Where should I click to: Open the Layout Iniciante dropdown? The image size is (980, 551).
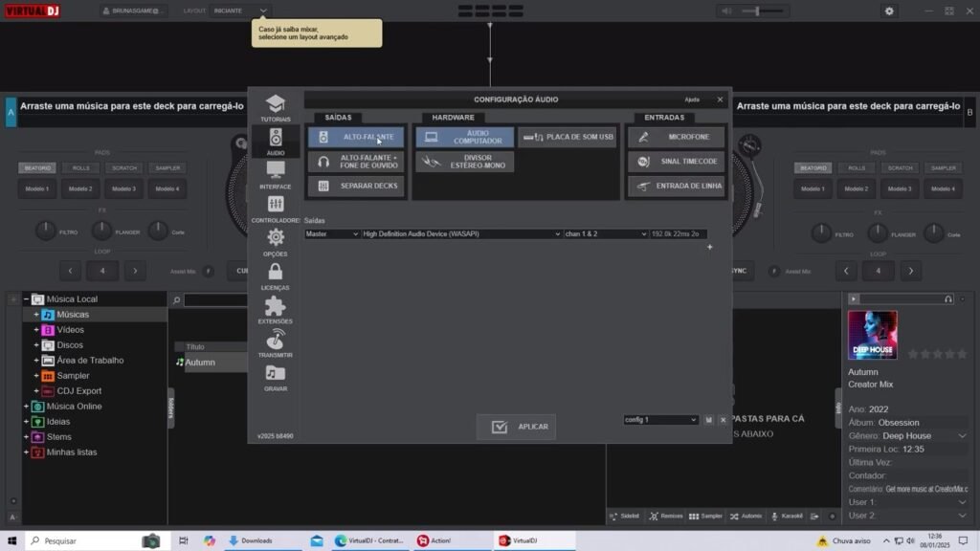tap(240, 11)
